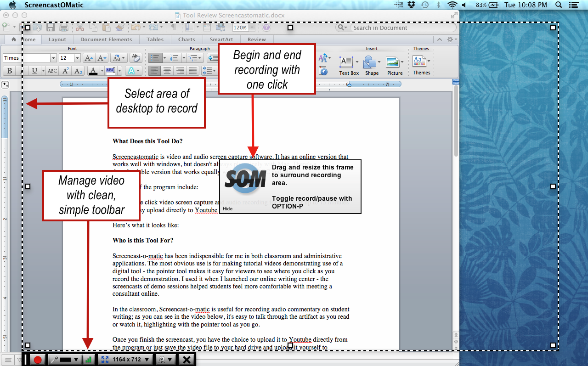Toggle Strikethrough ABC formatting
The height and width of the screenshot is (366, 588).
click(x=52, y=71)
